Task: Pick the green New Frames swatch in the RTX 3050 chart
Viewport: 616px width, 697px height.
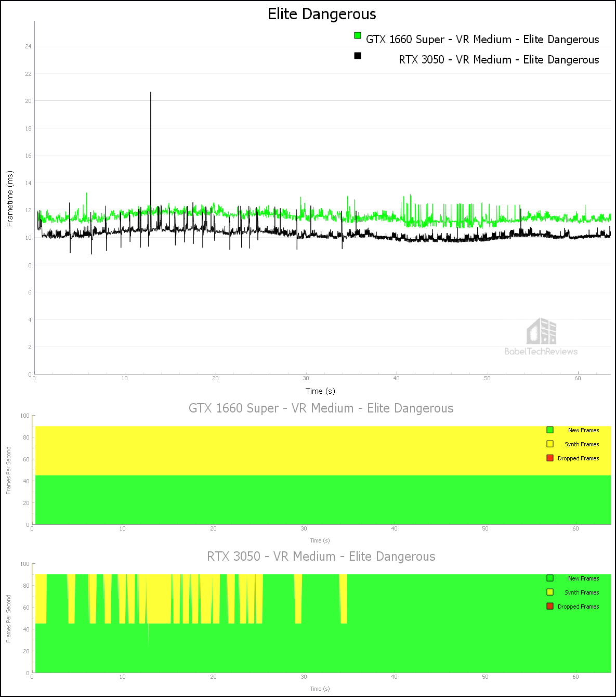Action: (550, 578)
